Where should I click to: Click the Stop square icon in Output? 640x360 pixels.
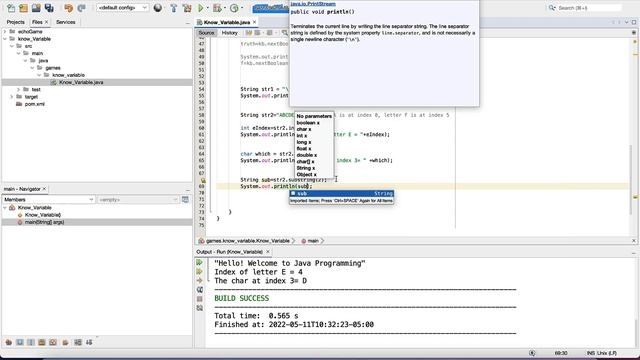(x=200, y=299)
